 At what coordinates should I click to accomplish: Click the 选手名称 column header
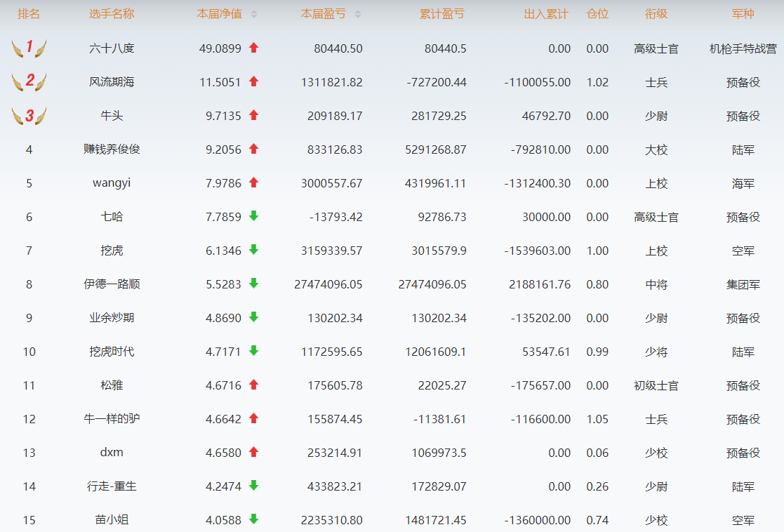pos(112,14)
